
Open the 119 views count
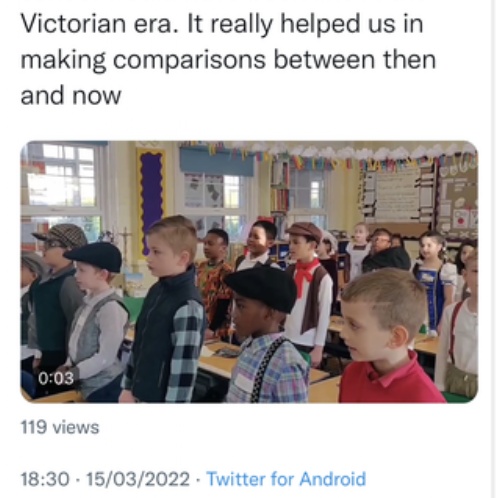(60, 427)
